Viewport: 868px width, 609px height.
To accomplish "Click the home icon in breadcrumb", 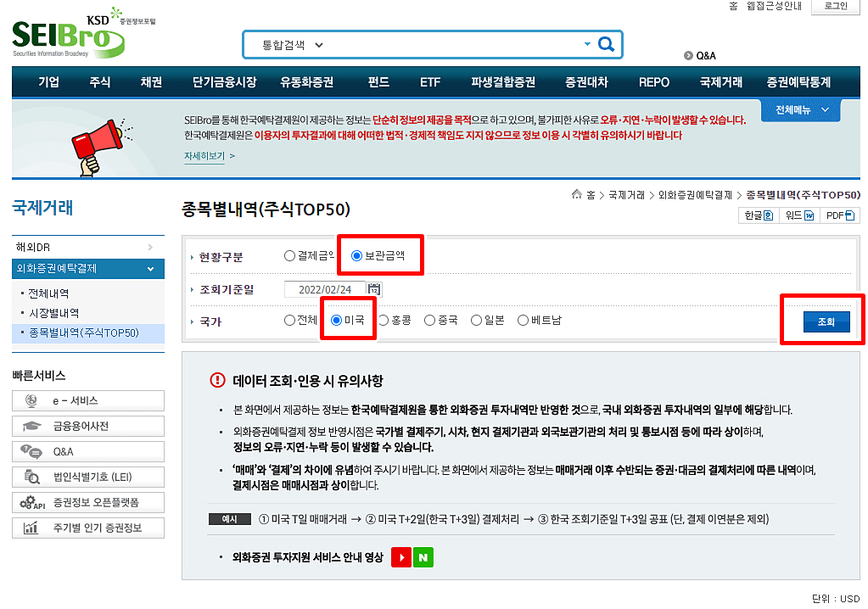I will (577, 194).
